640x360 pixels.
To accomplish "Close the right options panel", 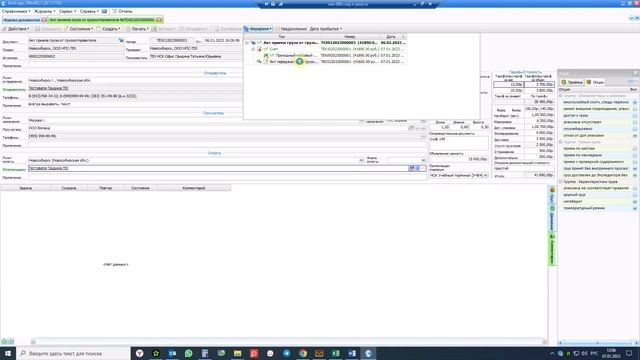I will (635, 73).
